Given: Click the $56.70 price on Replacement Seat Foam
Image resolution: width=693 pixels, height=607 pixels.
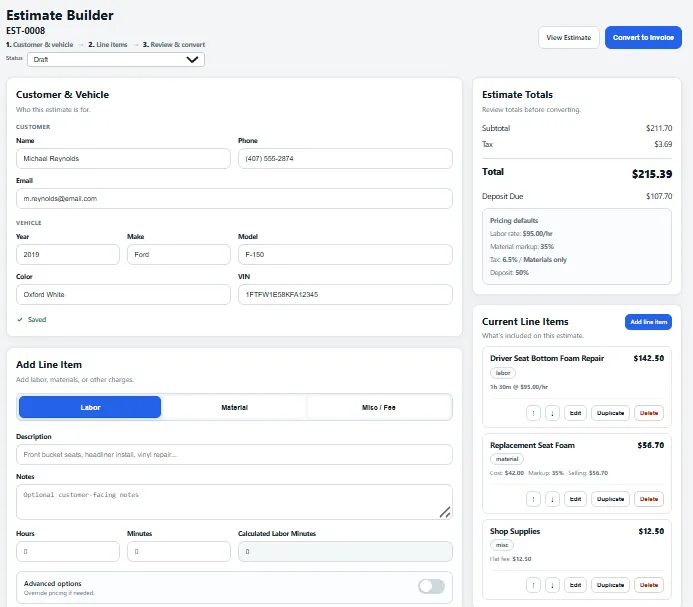Looking at the screenshot, I should click(651, 445).
